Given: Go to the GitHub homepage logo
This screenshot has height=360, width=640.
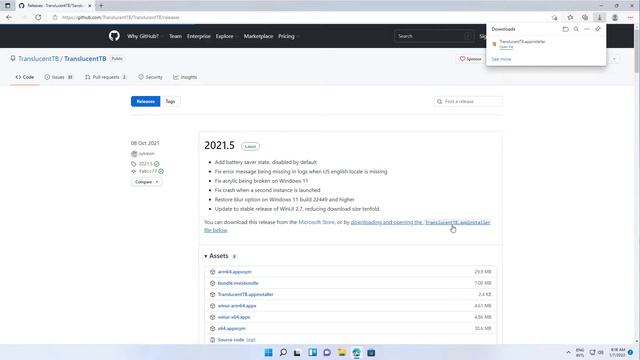Looking at the screenshot, I should coord(114,36).
